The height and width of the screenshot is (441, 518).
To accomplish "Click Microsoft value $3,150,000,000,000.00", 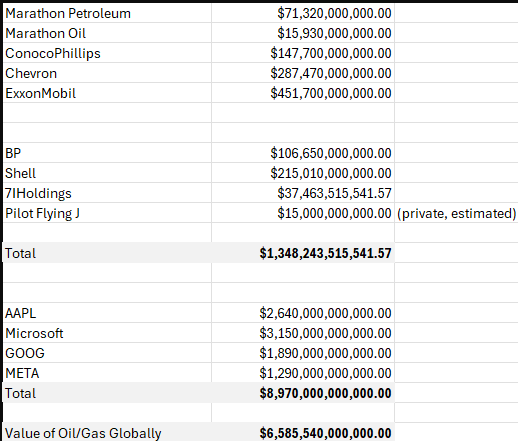I will pyautogui.click(x=303, y=333).
